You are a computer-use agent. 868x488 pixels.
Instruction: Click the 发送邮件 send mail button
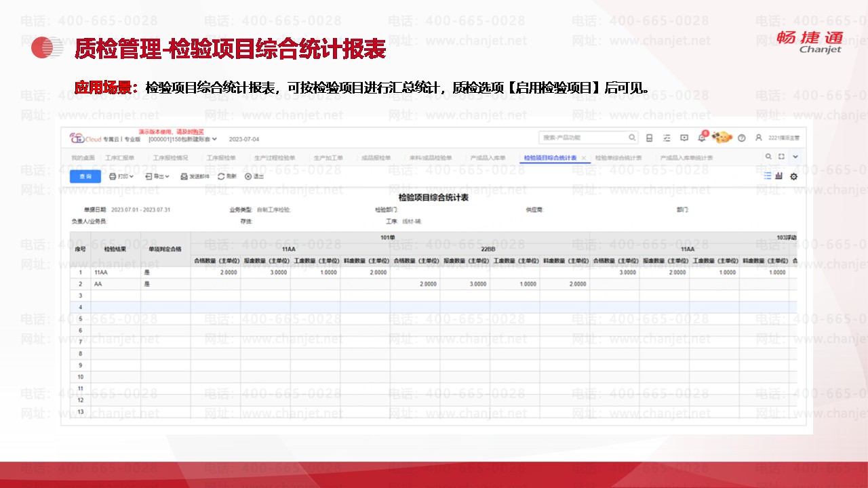pyautogui.click(x=195, y=176)
